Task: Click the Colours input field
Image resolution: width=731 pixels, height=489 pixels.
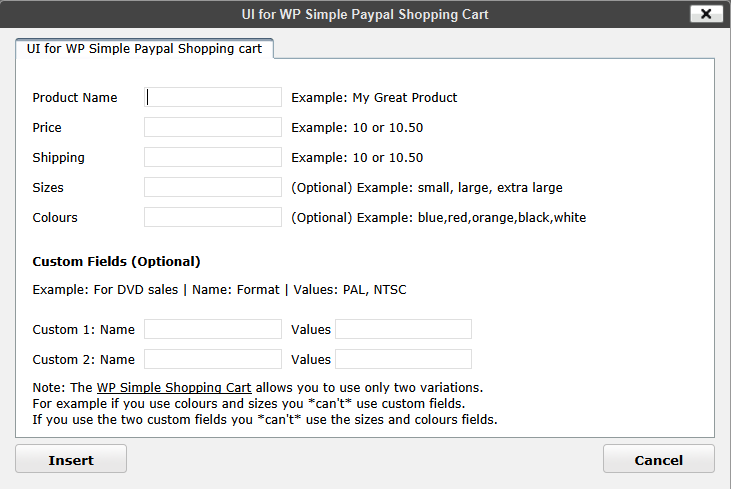Action: click(213, 217)
